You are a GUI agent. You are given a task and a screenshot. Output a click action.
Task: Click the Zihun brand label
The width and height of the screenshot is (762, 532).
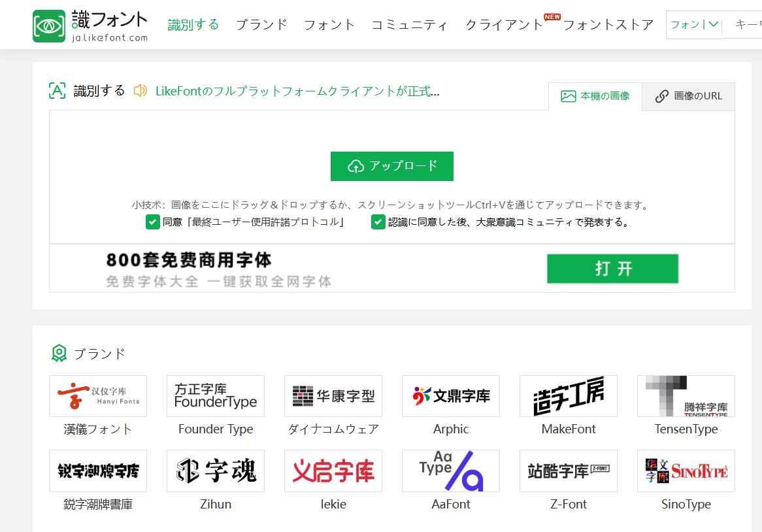216,505
